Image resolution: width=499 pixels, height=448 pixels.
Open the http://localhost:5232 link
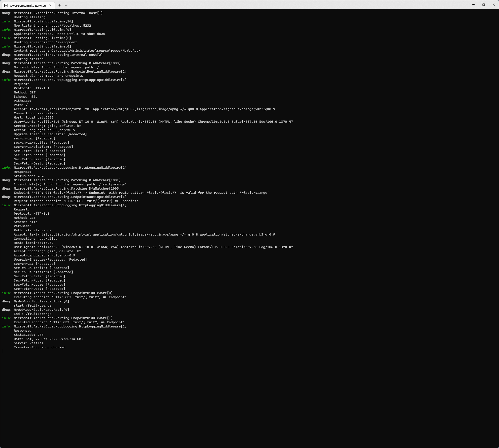[70, 26]
